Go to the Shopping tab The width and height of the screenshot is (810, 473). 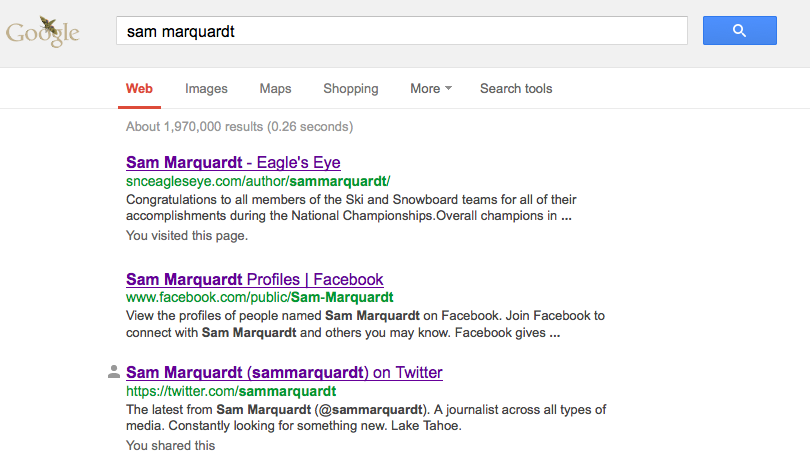tap(350, 88)
